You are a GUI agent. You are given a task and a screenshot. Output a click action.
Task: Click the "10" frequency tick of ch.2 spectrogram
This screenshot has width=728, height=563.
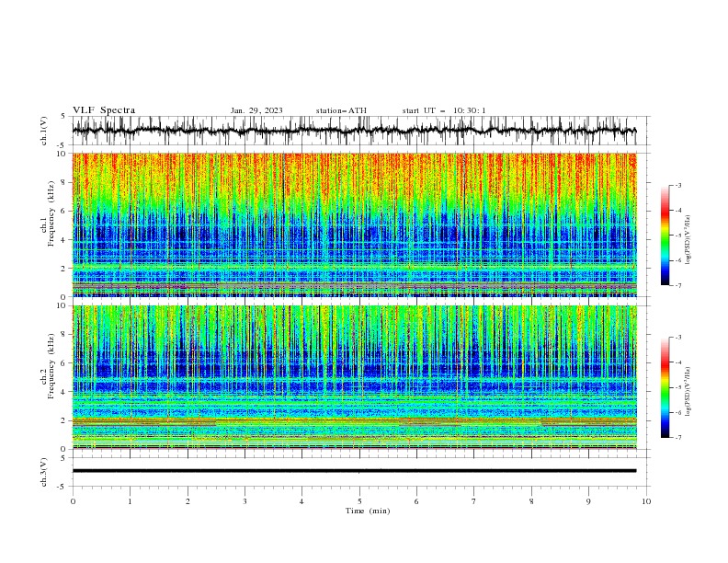[63, 305]
